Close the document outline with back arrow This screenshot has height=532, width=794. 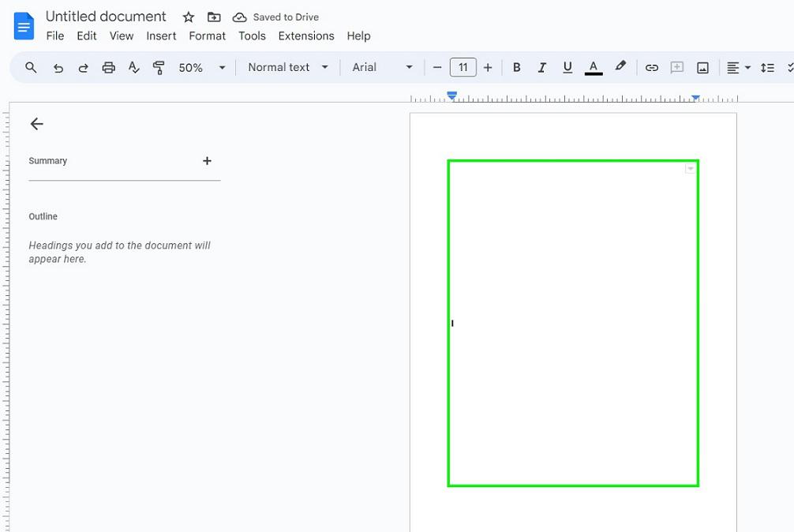(36, 124)
